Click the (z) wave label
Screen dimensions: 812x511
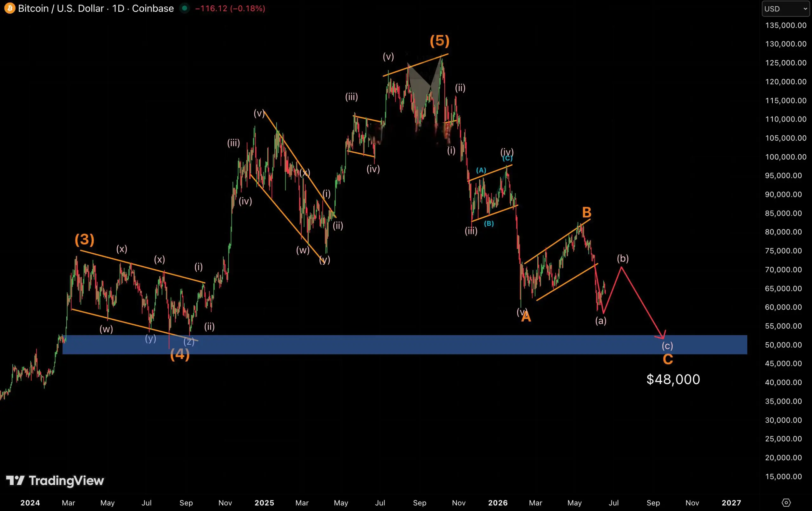[x=189, y=342]
